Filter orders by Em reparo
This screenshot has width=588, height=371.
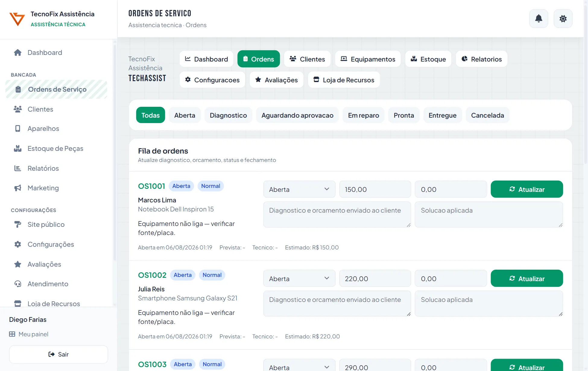363,115
